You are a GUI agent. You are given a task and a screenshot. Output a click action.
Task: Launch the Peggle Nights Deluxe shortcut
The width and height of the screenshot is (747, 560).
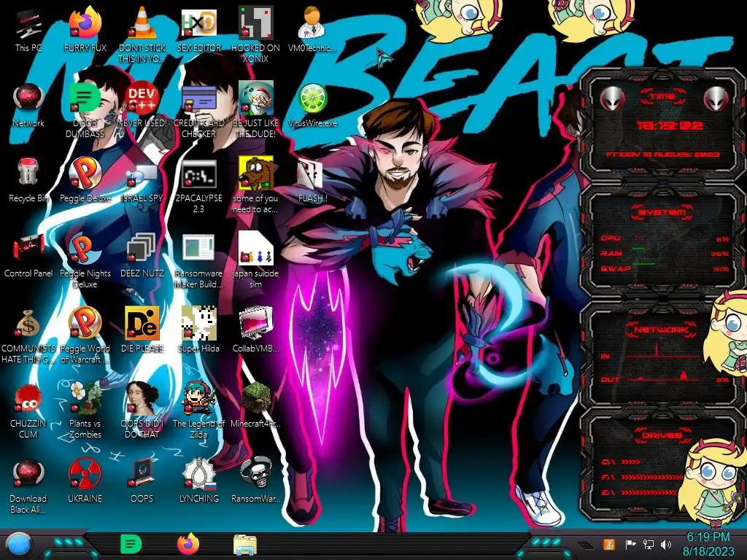[x=85, y=260]
